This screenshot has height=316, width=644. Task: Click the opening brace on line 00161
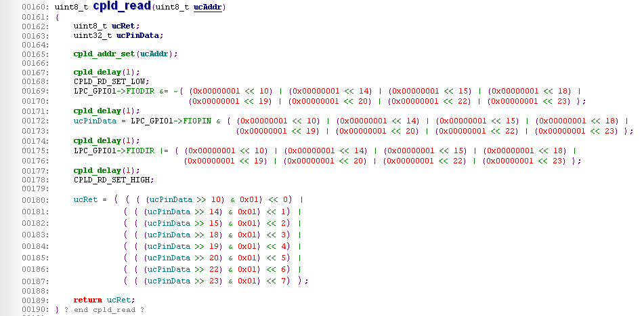[57, 16]
